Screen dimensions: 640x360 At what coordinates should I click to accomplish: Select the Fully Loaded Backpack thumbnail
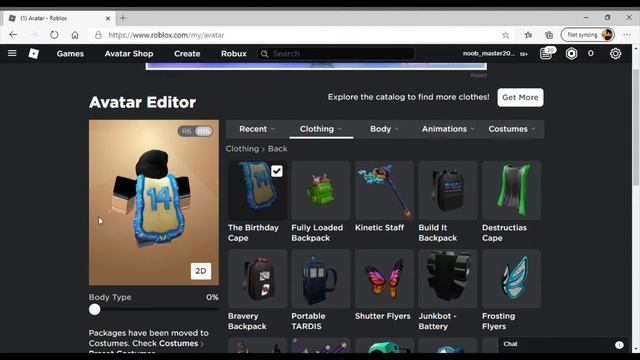[x=321, y=190]
